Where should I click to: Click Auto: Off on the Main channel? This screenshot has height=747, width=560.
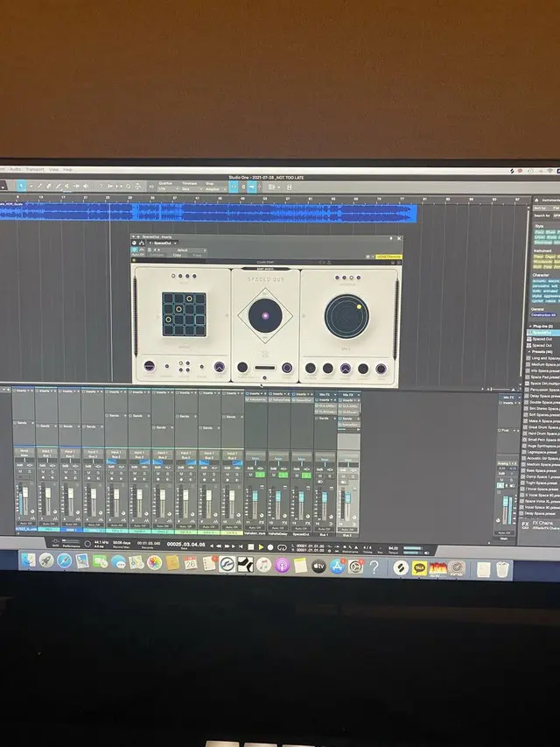click(504, 532)
